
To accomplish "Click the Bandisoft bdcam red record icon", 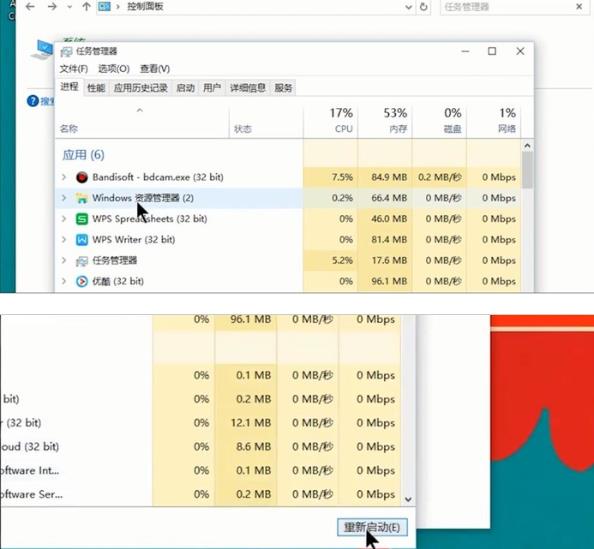I will [x=82, y=177].
